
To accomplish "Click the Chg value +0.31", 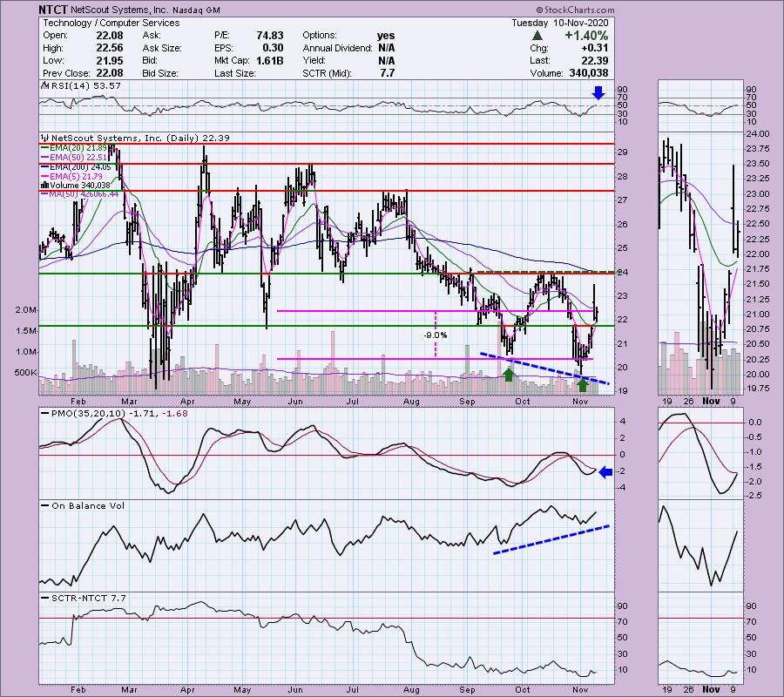I will point(594,49).
